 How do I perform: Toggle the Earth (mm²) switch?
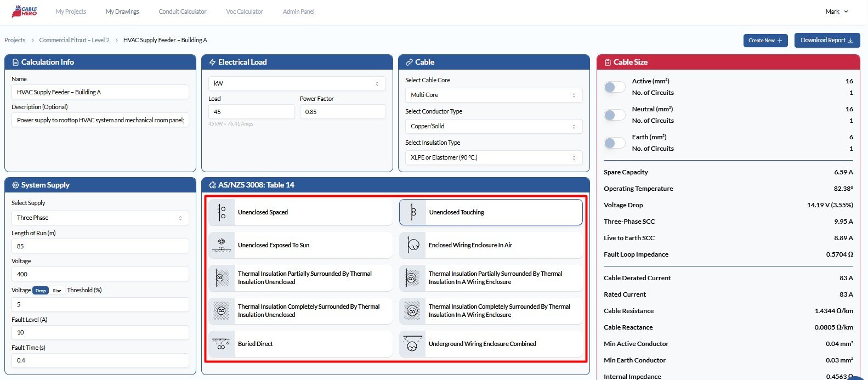pyautogui.click(x=614, y=143)
